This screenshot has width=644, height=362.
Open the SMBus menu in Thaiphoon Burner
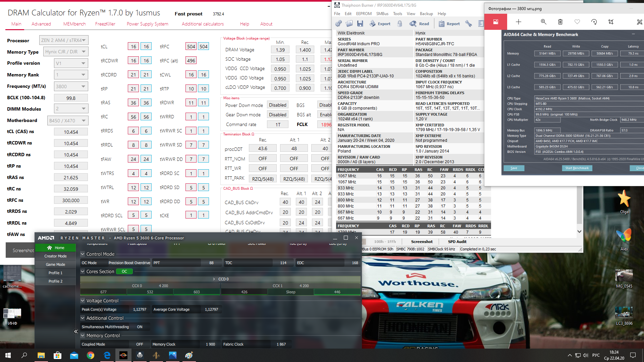pyautogui.click(x=382, y=14)
